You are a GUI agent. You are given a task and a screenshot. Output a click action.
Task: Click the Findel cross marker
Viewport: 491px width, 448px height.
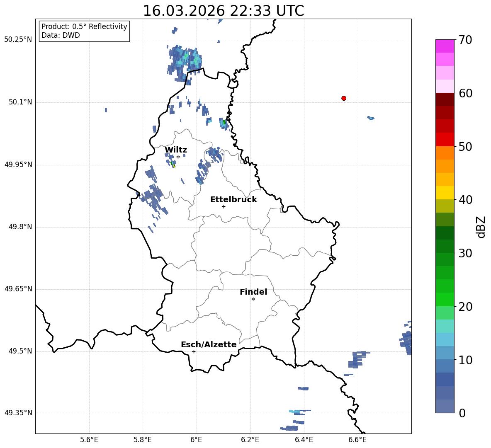click(x=253, y=299)
